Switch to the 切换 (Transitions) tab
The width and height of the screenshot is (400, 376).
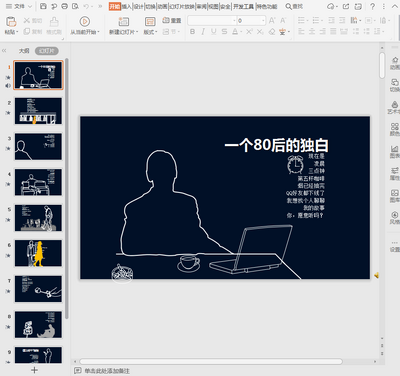coord(151,6)
